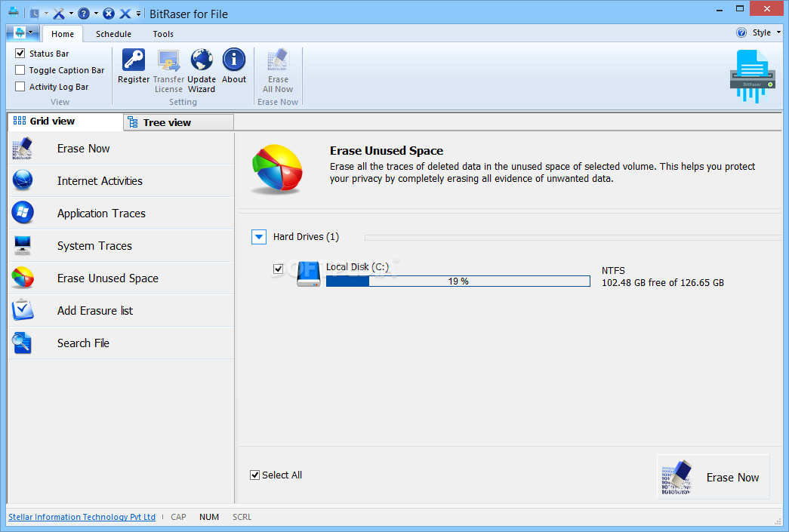The height and width of the screenshot is (532, 789).
Task: Select Internet Activities in the sidebar
Action: (x=122, y=181)
